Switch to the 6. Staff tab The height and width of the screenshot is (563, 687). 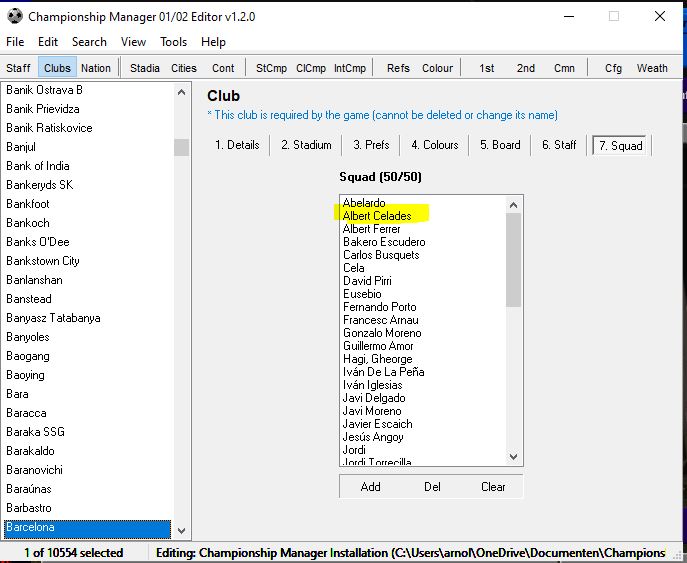559,145
